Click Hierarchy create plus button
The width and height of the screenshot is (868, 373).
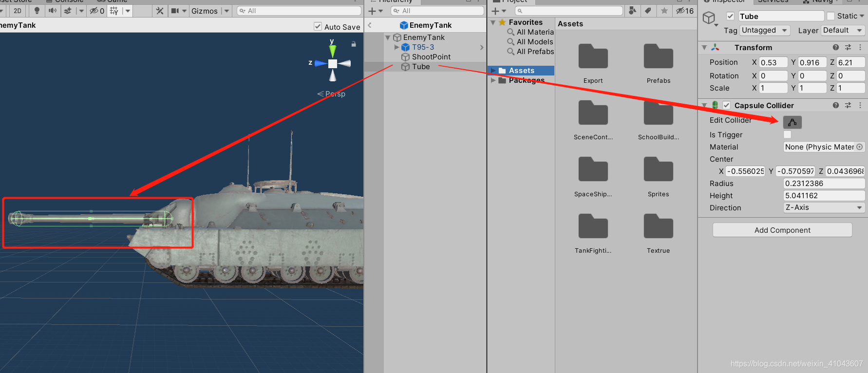(x=372, y=11)
